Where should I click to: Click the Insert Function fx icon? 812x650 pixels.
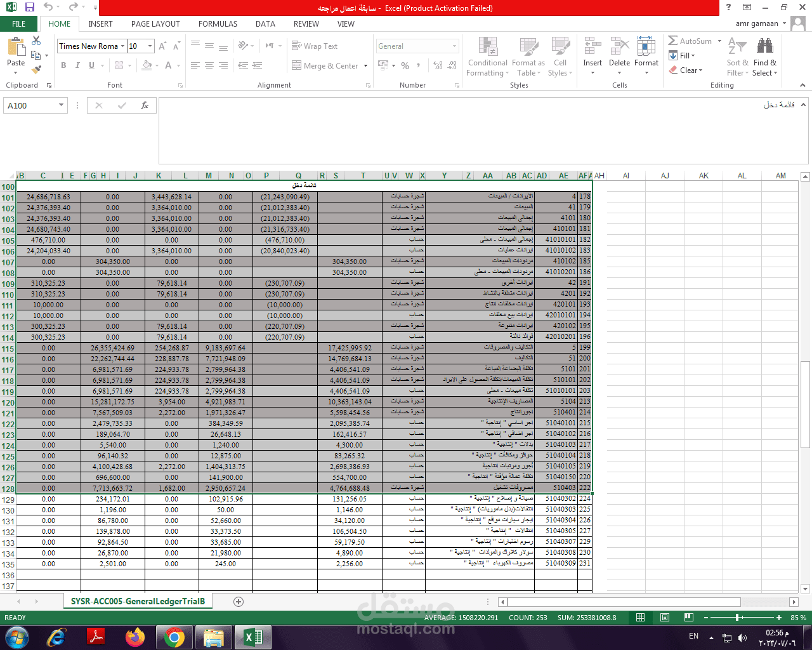(x=145, y=105)
